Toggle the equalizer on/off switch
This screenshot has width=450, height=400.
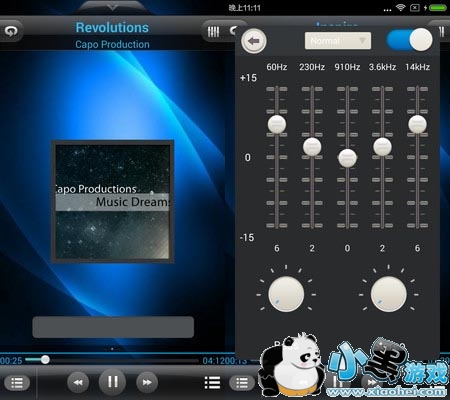coord(410,40)
